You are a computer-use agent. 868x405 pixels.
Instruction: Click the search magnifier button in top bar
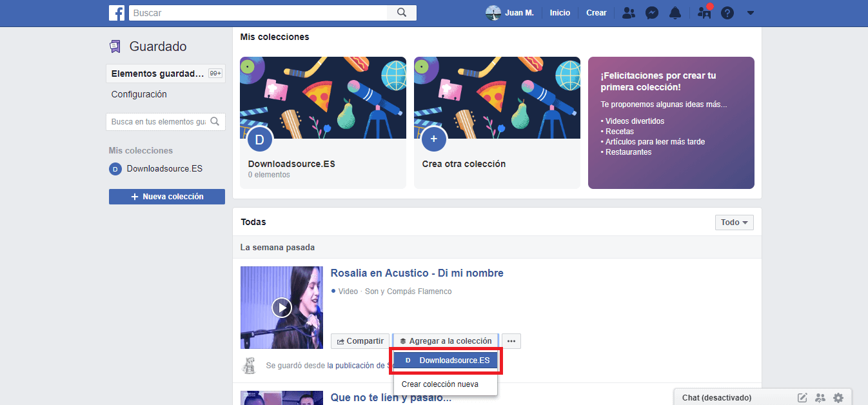[x=402, y=13]
